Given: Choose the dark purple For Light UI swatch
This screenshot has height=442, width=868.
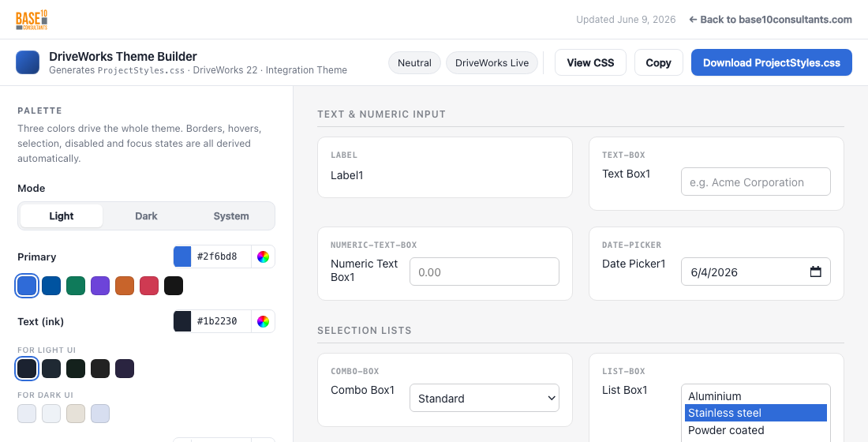Looking at the screenshot, I should point(125,369).
